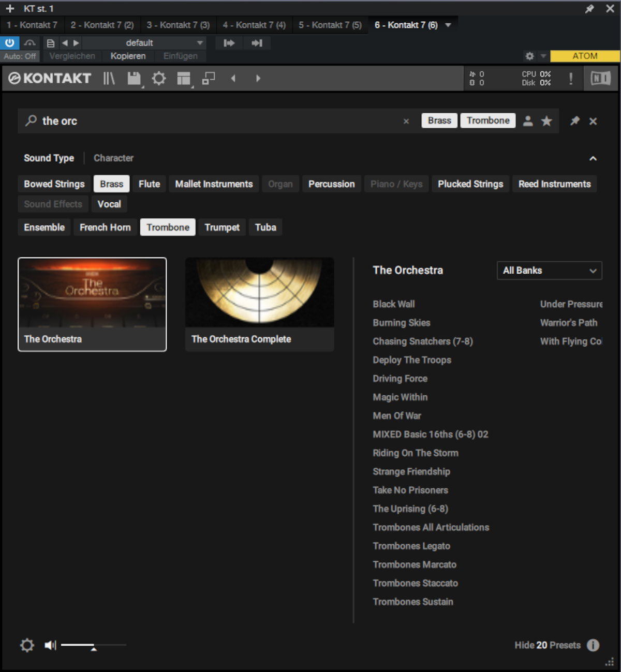Enable the Flute filter tag

pyautogui.click(x=149, y=184)
